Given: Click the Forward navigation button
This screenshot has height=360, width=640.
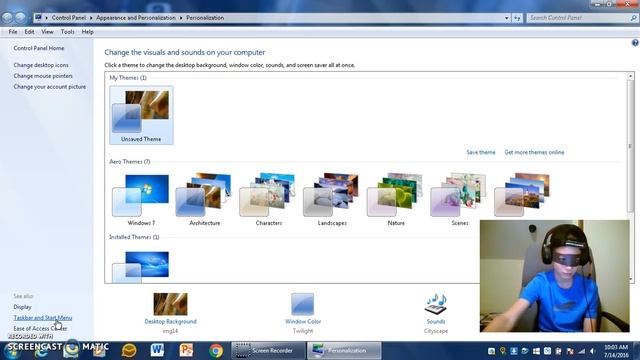Looking at the screenshot, I should (20, 18).
